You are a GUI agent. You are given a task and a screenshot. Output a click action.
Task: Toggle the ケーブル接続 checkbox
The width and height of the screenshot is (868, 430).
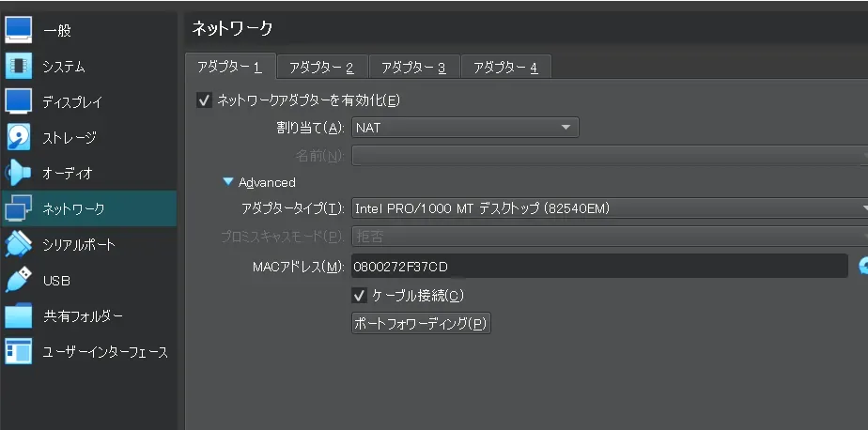pyautogui.click(x=359, y=296)
